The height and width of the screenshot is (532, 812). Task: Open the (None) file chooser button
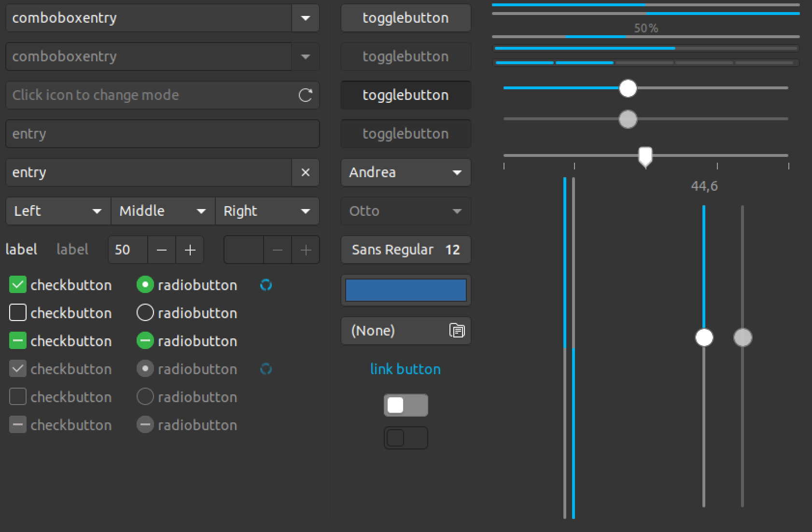(406, 331)
